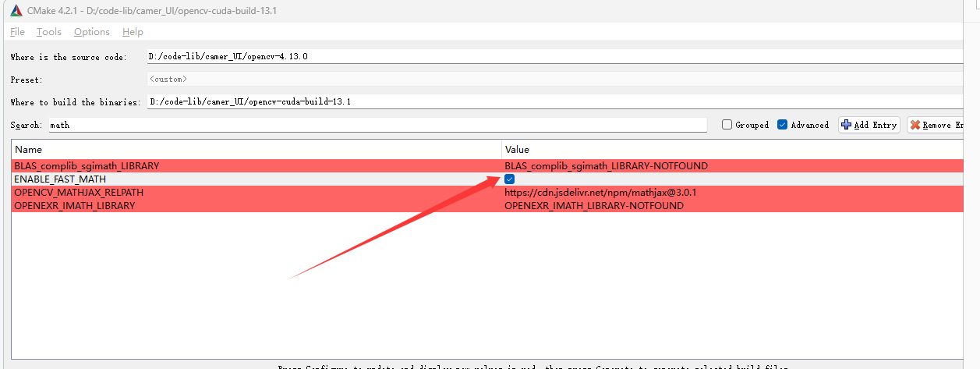This screenshot has height=369, width=980.
Task: Open the Options menu
Action: click(92, 32)
